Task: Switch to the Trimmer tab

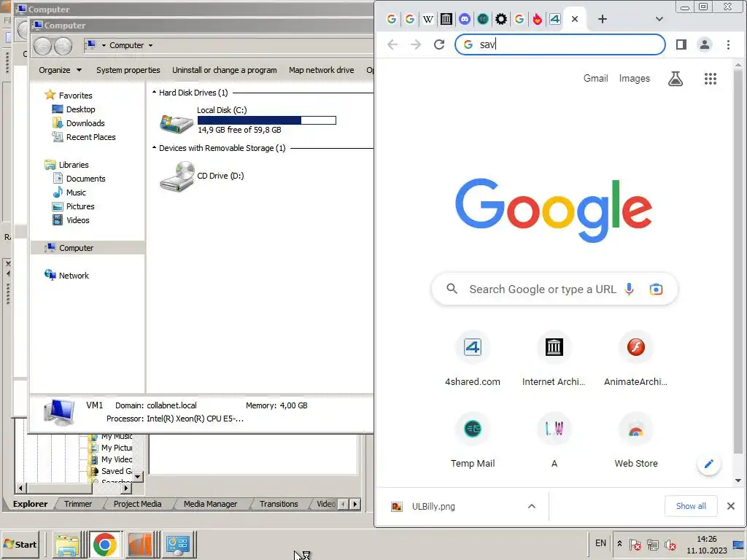Action: pyautogui.click(x=78, y=504)
